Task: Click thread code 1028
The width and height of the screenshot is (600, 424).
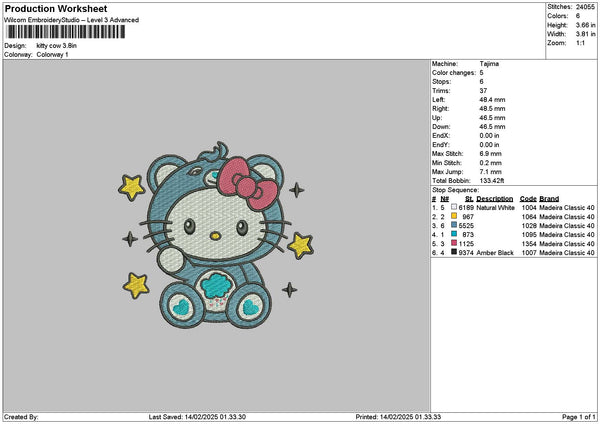Action: pos(529,226)
